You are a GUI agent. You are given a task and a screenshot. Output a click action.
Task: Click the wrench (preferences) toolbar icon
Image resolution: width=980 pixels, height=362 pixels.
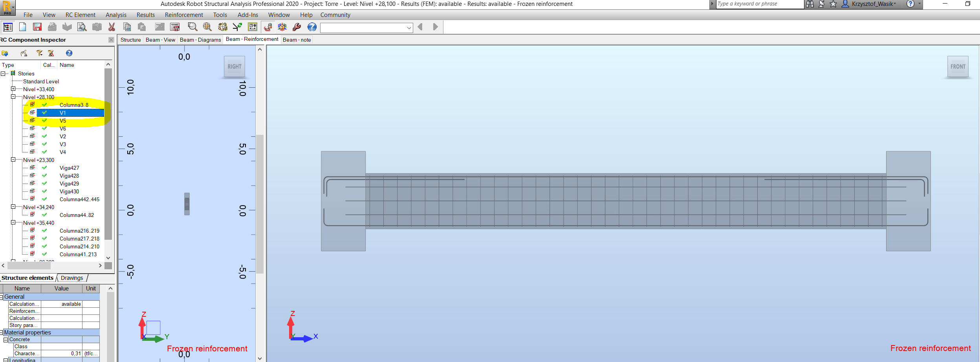point(296,27)
